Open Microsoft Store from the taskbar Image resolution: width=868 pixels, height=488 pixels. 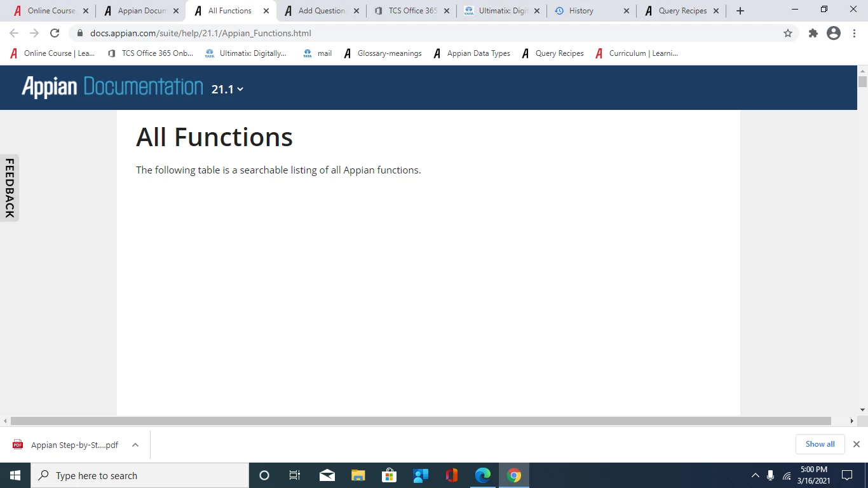coord(390,475)
